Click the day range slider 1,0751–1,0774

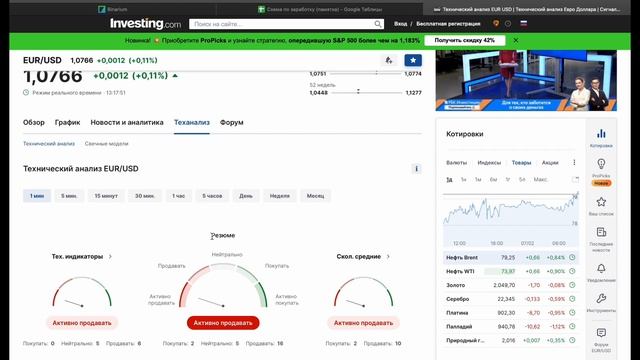[x=366, y=73]
